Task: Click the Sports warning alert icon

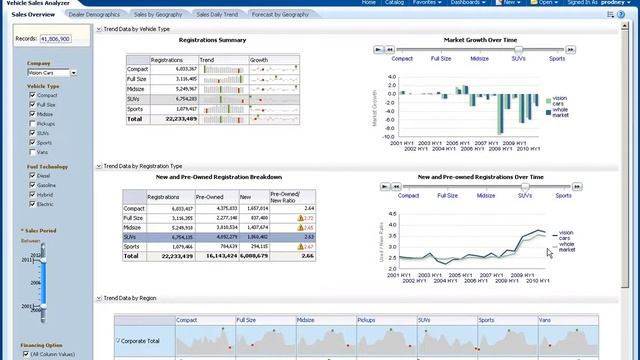Action: pos(300,247)
